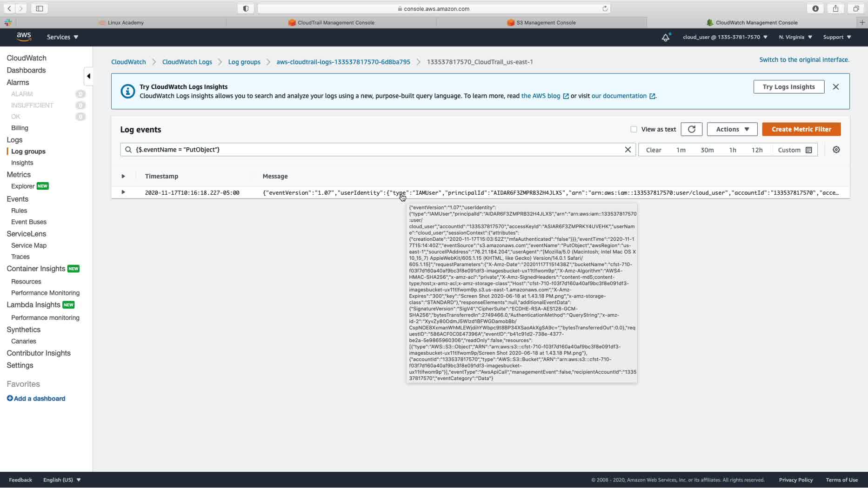Open the Actions dropdown
The height and width of the screenshot is (488, 868).
732,129
